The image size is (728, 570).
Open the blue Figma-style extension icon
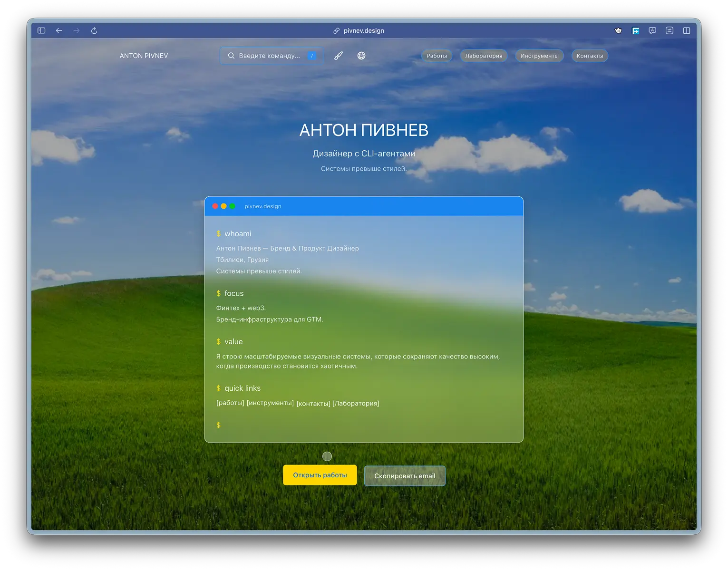(x=635, y=30)
